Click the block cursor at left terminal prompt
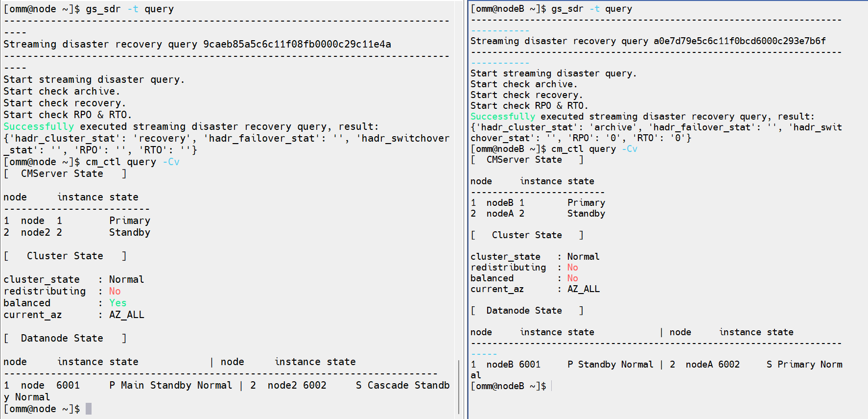Image resolution: width=868 pixels, height=419 pixels. pyautogui.click(x=89, y=409)
